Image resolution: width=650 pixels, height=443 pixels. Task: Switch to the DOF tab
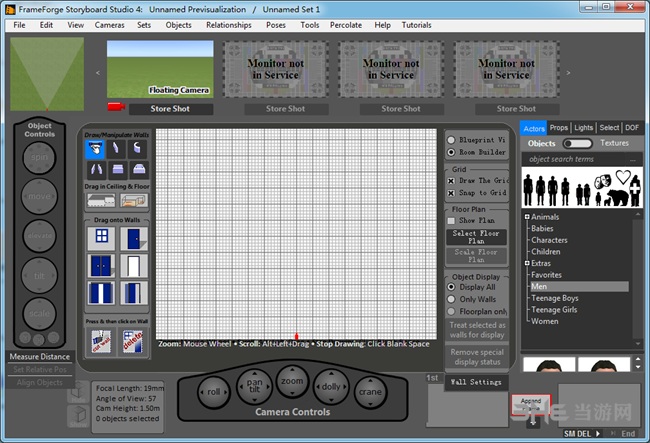click(x=632, y=128)
